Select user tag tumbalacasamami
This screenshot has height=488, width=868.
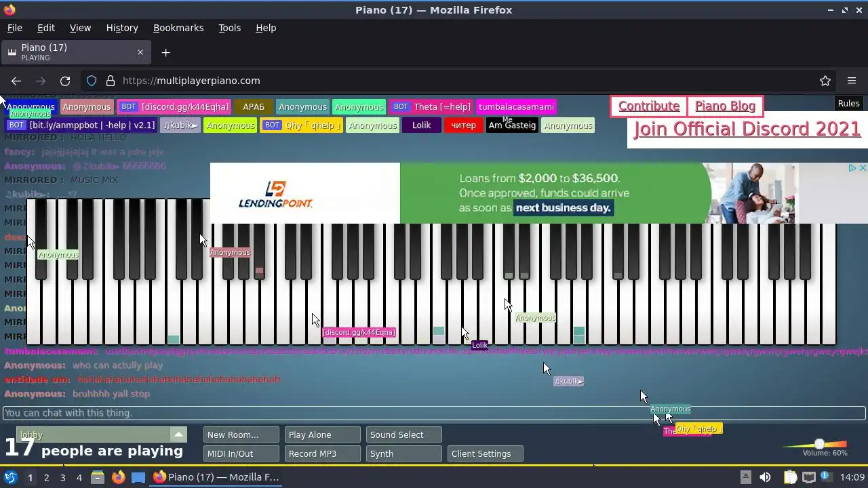516,107
